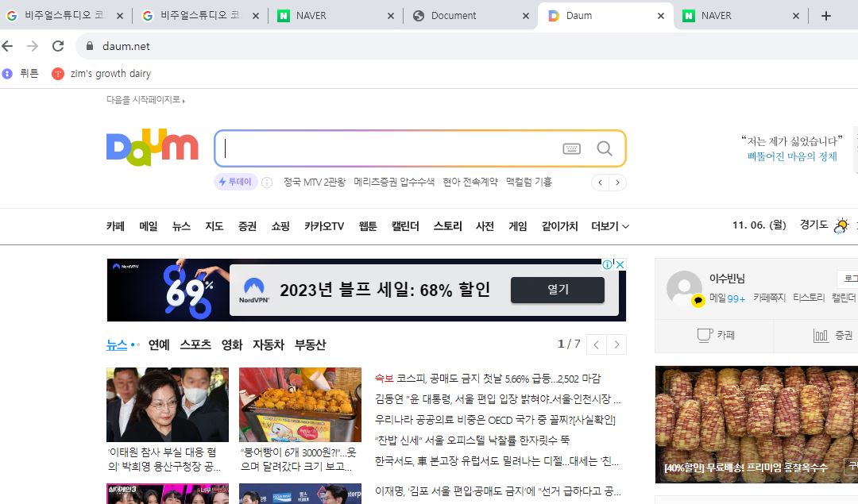Show next trending keywords with right arrow
This screenshot has width=858, height=504.
point(617,183)
